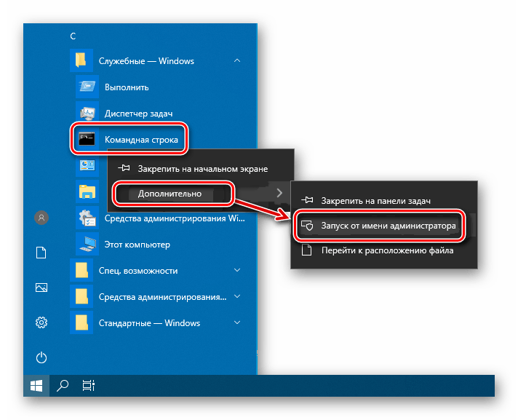
Task: Click the file icon beside Перейти к расположению файла
Action: 307,250
